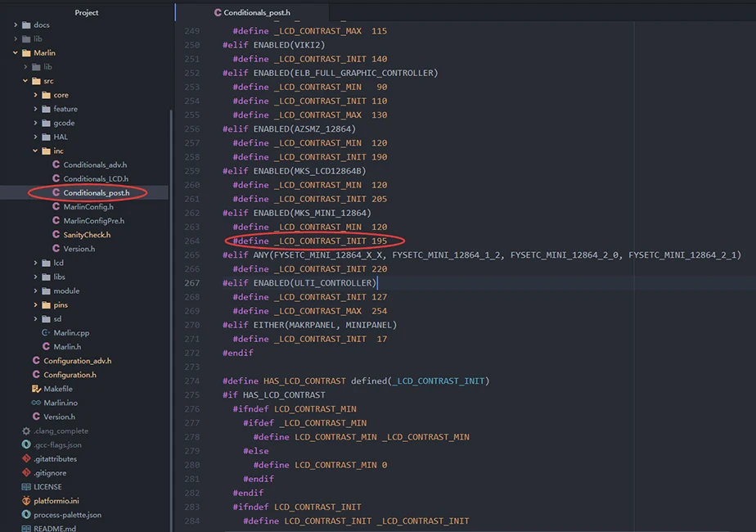Expand the lcd folder chevron
The width and height of the screenshot is (756, 532).
pyautogui.click(x=35, y=263)
